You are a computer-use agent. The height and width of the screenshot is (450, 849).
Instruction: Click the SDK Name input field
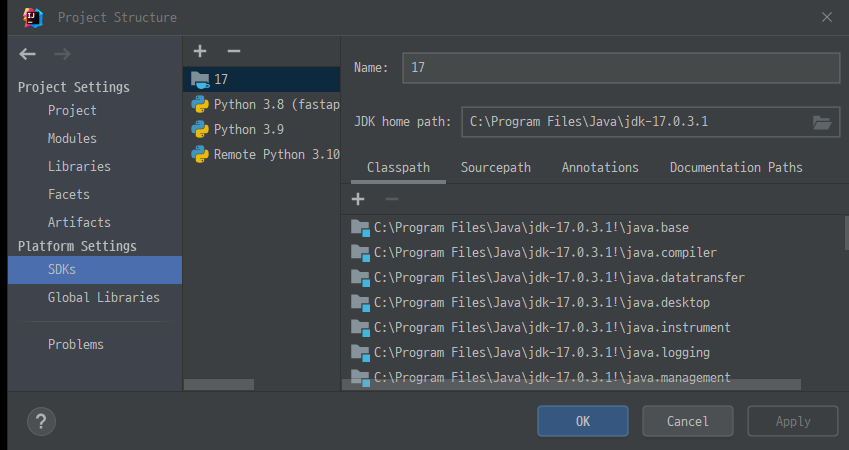click(621, 68)
